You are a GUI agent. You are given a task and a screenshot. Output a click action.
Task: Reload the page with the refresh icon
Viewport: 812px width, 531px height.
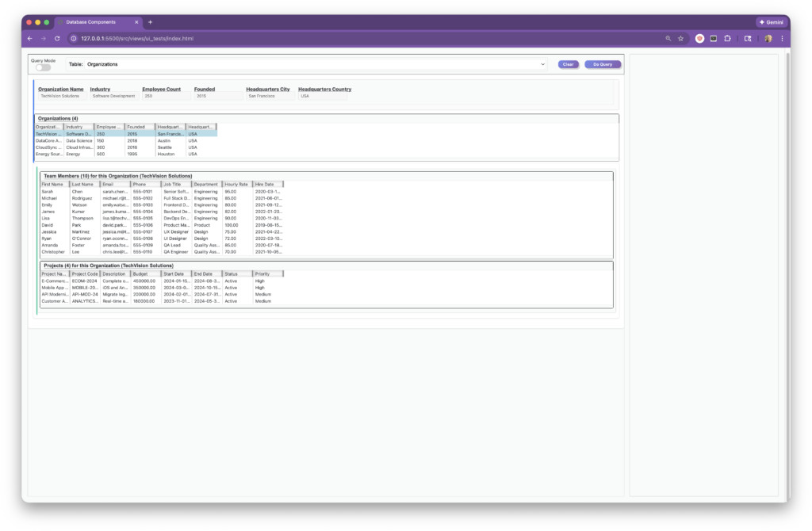57,38
